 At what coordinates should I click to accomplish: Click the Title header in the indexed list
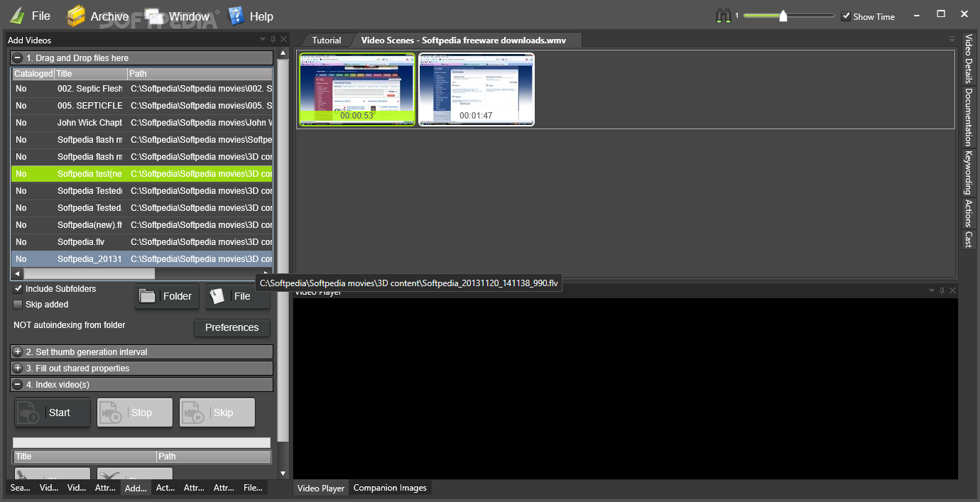[85, 457]
